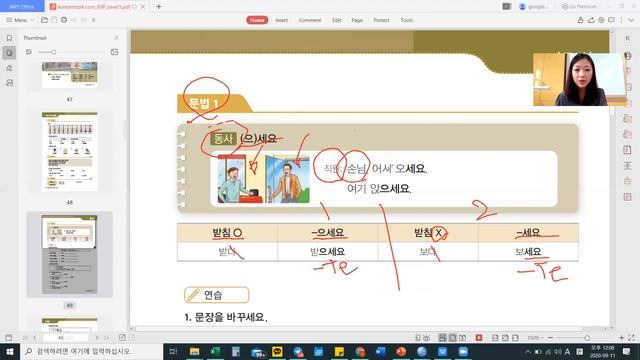The width and height of the screenshot is (640, 360).
Task: Switch to the Edit tab
Action: (336, 20)
